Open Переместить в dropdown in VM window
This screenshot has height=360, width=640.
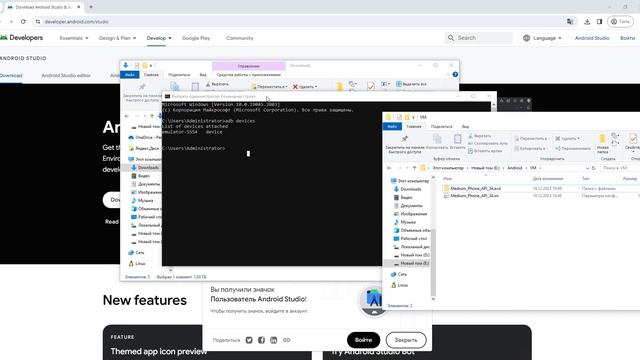point(531,138)
